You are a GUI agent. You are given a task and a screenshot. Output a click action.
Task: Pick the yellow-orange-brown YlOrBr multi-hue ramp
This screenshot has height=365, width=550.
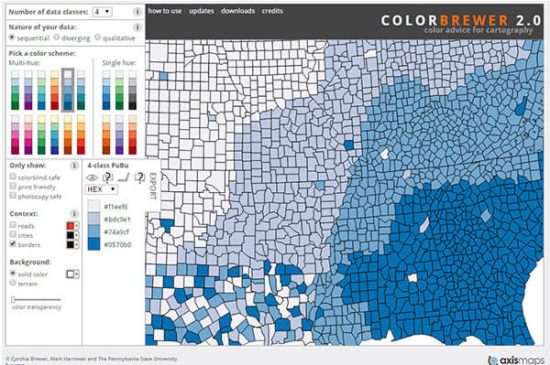tap(68, 135)
